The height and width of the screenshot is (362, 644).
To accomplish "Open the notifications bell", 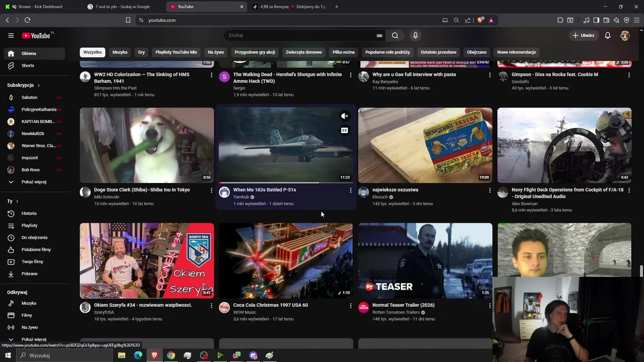I will 608,36.
